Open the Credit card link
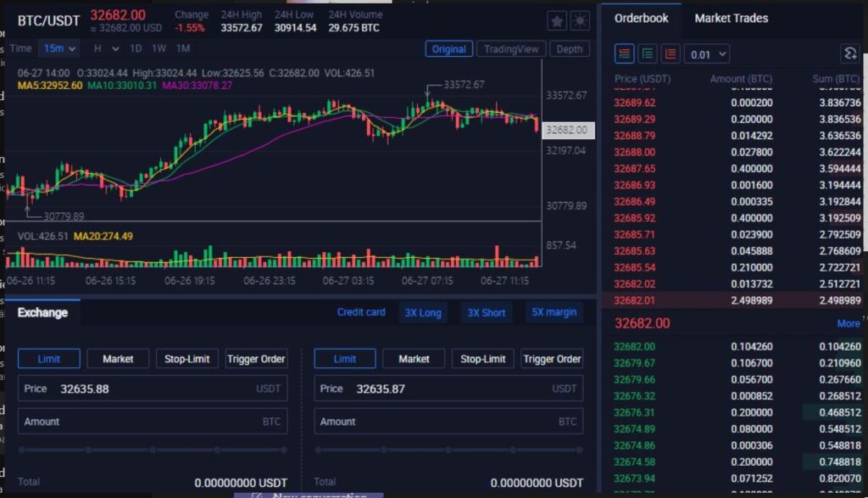This screenshot has width=868, height=498. (x=361, y=312)
